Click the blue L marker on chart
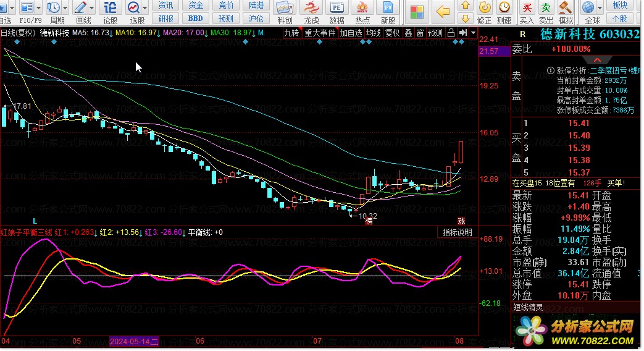This screenshot has width=644, height=351. click(x=35, y=221)
